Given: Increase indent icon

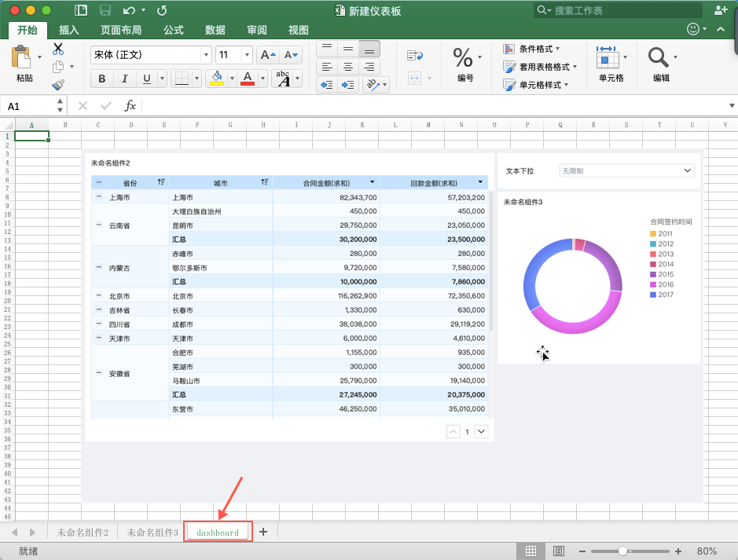Looking at the screenshot, I should tap(348, 85).
